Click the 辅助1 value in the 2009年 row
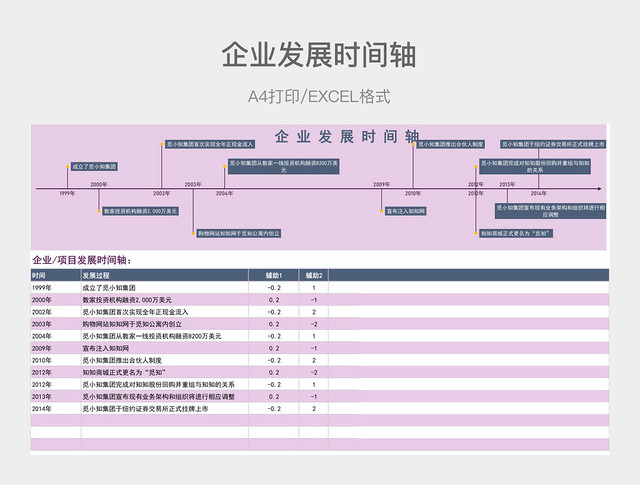 [274, 348]
